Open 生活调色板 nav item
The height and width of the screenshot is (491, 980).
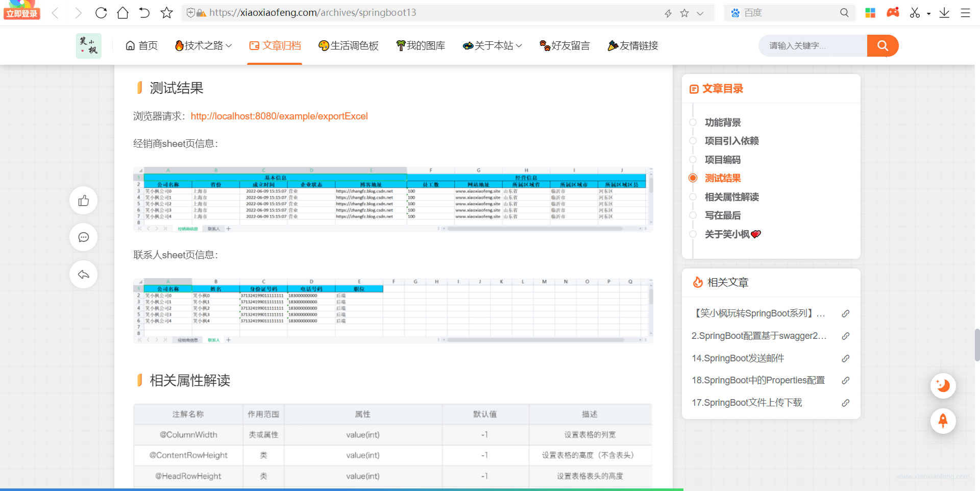click(348, 45)
